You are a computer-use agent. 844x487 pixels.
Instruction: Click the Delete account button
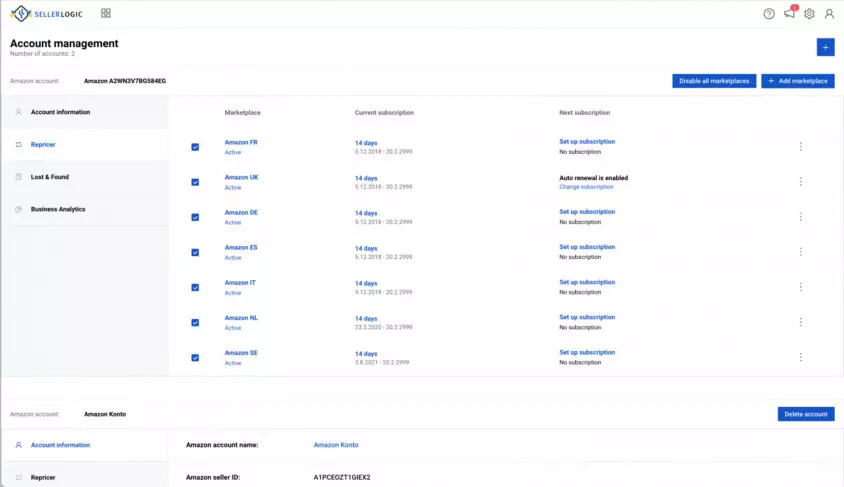coord(806,414)
